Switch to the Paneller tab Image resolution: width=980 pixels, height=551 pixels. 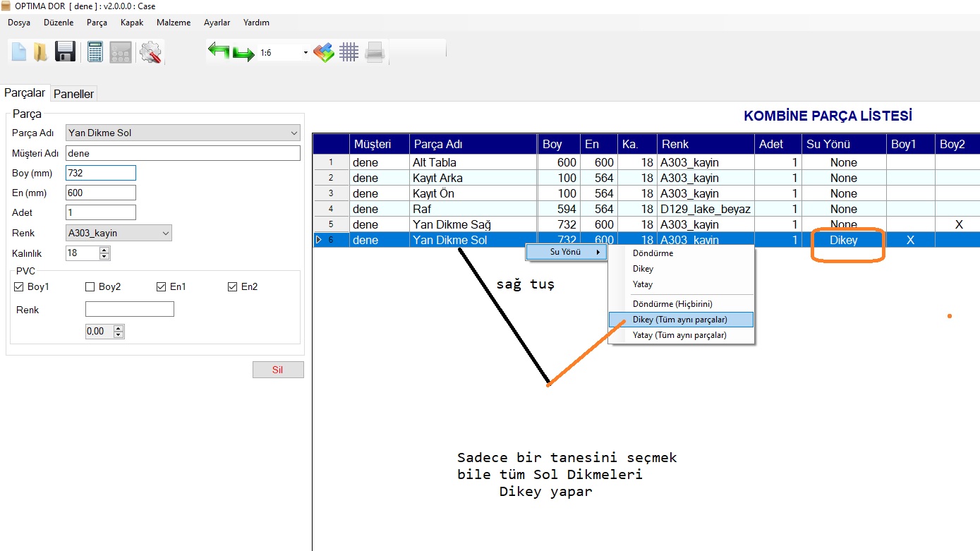pos(73,94)
